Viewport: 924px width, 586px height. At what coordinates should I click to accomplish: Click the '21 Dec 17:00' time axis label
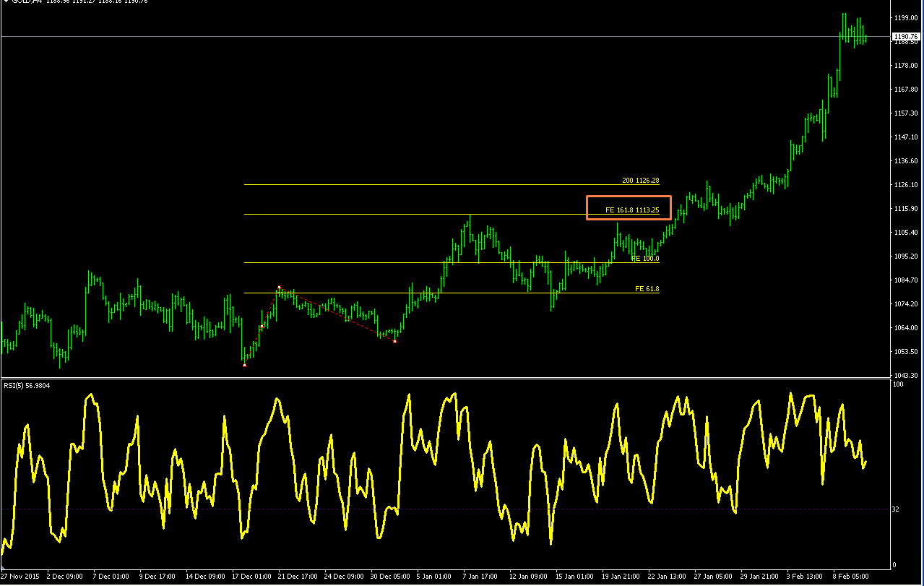coord(298,577)
